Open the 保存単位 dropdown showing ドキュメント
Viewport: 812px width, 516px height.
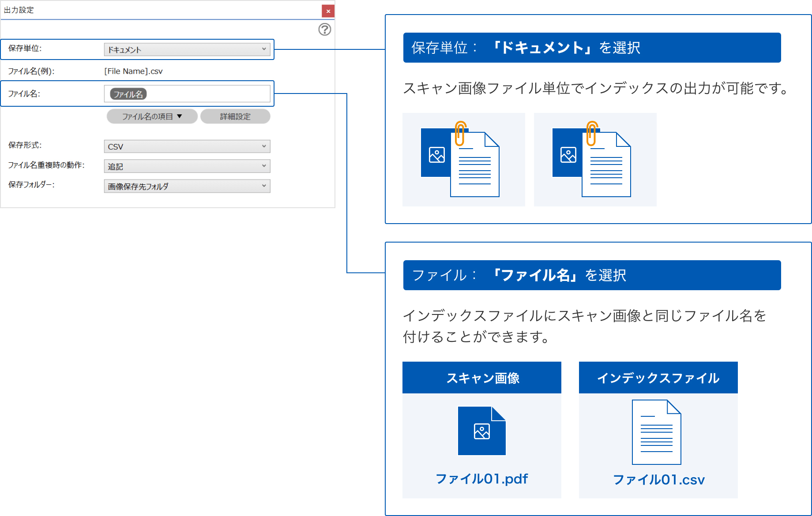point(187,49)
